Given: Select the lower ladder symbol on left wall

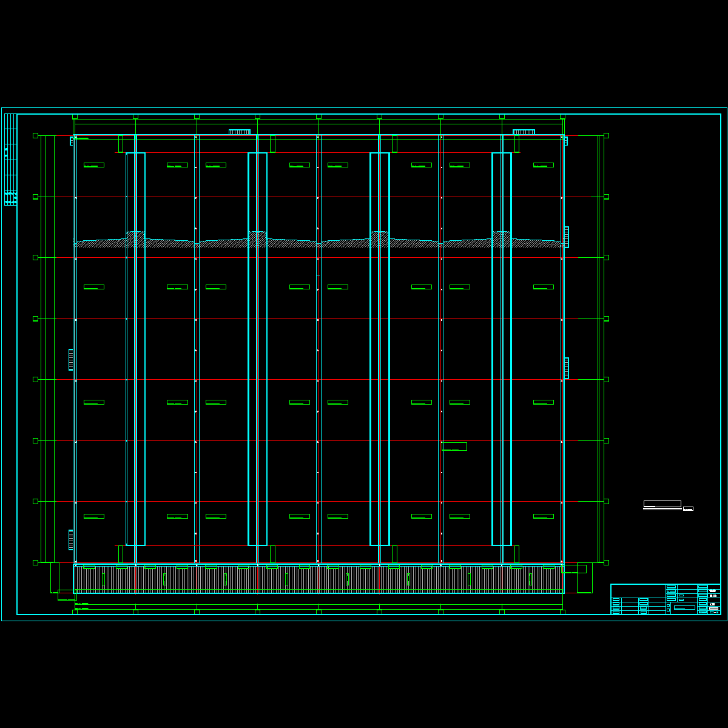Looking at the screenshot, I should pos(71,540).
